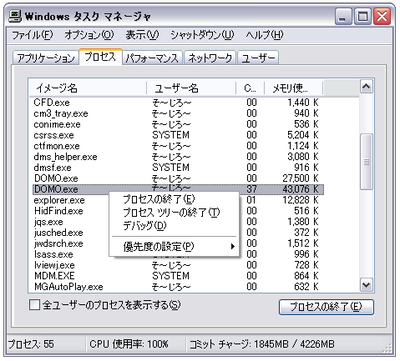Viewport: 400px width, 361px height.
Task: Choose プロセス ツリーの終了(T) in context menu
Action: pyautogui.click(x=174, y=212)
